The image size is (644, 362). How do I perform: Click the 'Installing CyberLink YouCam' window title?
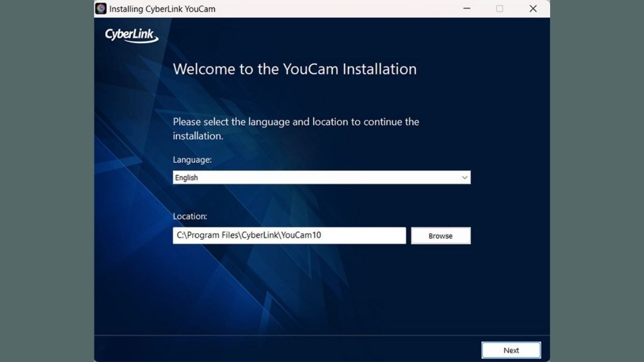coord(162,9)
